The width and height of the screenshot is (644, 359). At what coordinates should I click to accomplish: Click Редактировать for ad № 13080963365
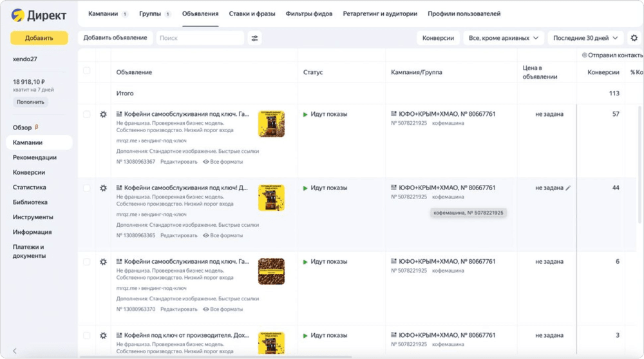point(178,235)
